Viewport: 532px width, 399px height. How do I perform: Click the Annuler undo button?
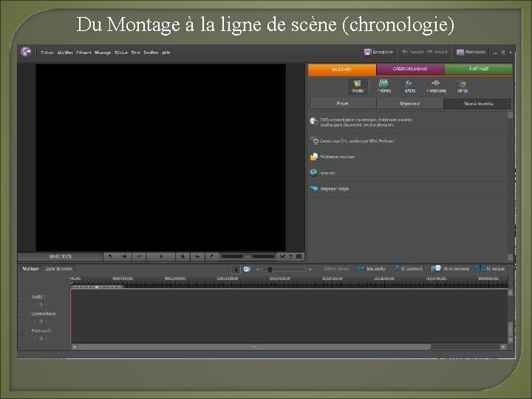pos(413,52)
